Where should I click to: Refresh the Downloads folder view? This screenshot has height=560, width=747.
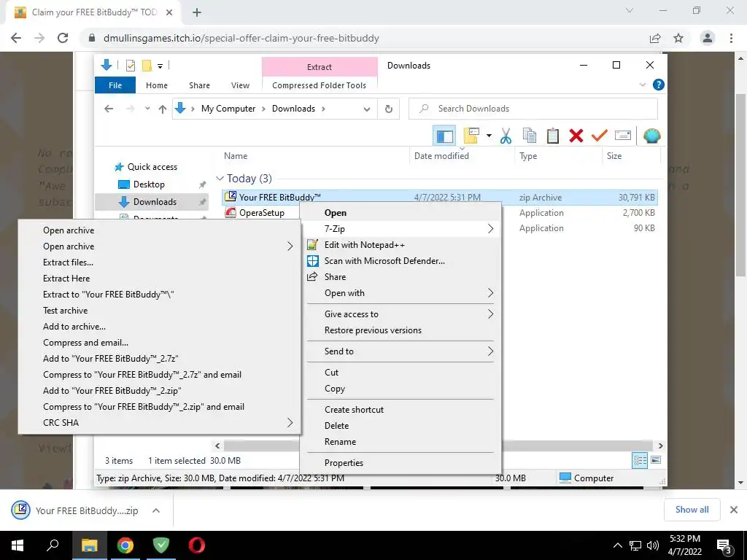coord(389,109)
